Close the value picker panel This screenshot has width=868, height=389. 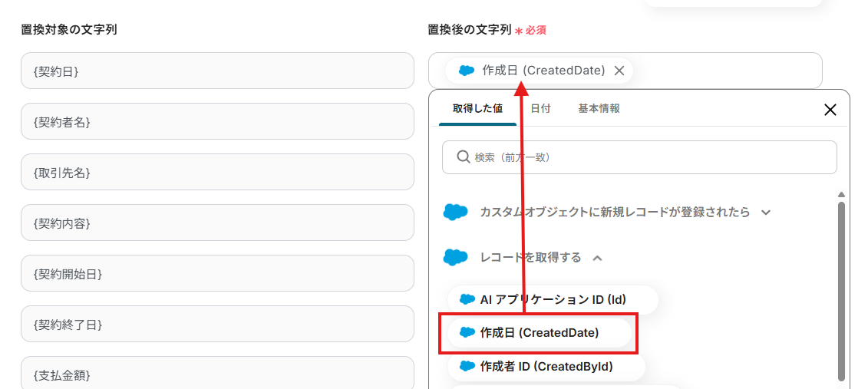pos(830,110)
